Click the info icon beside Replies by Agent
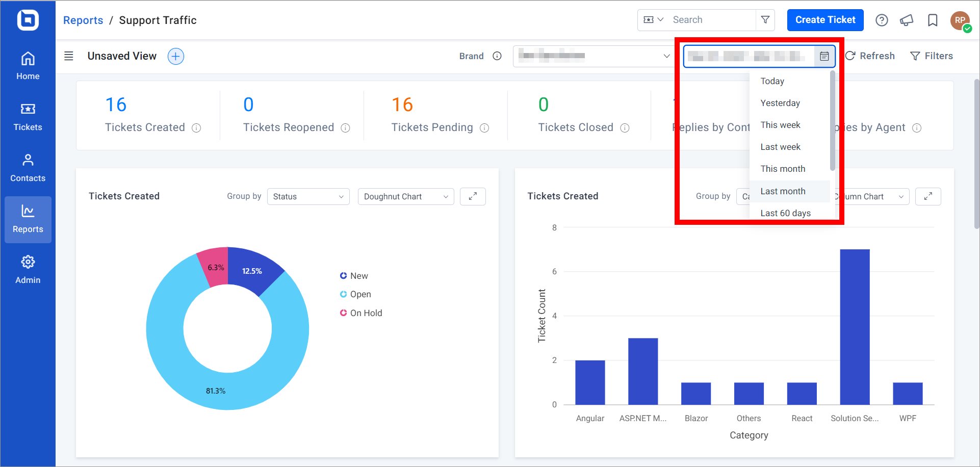 917,128
